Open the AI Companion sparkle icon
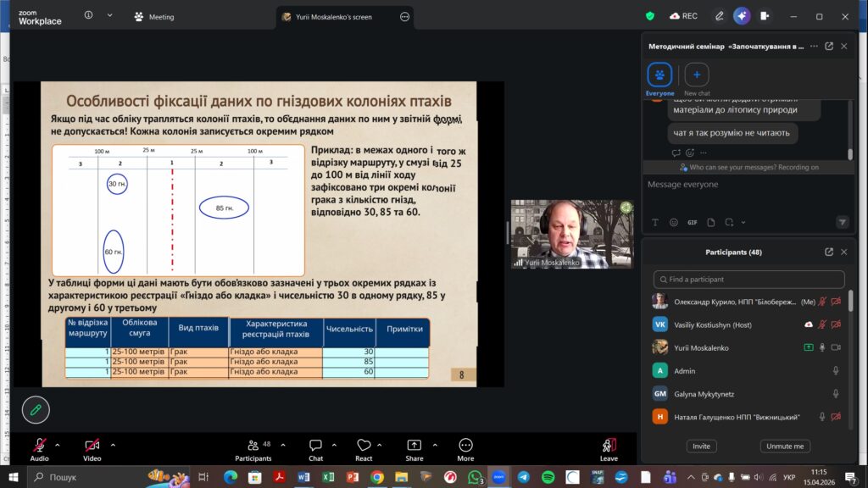This screenshot has height=488, width=868. click(x=742, y=16)
